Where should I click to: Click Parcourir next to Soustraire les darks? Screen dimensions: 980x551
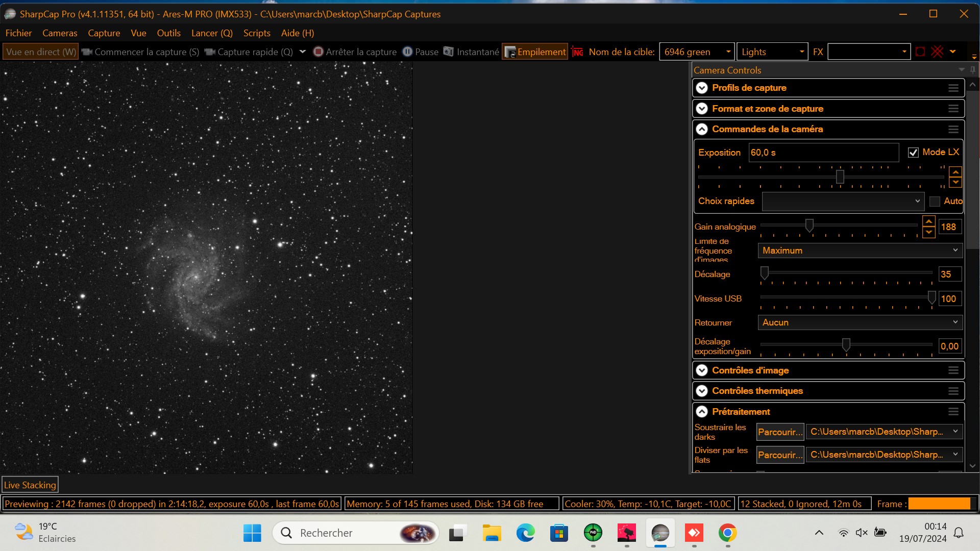tap(779, 432)
